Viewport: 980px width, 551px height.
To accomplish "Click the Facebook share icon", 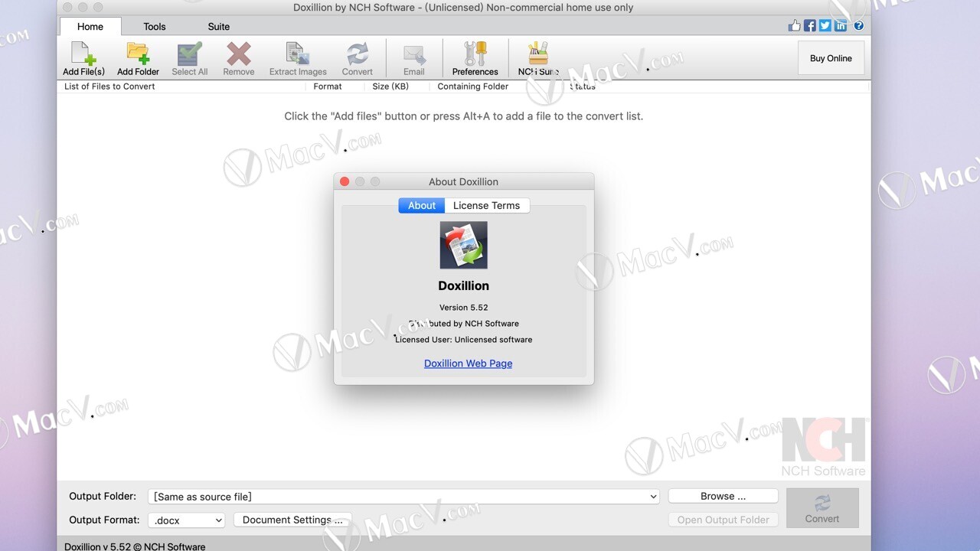I will pyautogui.click(x=809, y=26).
